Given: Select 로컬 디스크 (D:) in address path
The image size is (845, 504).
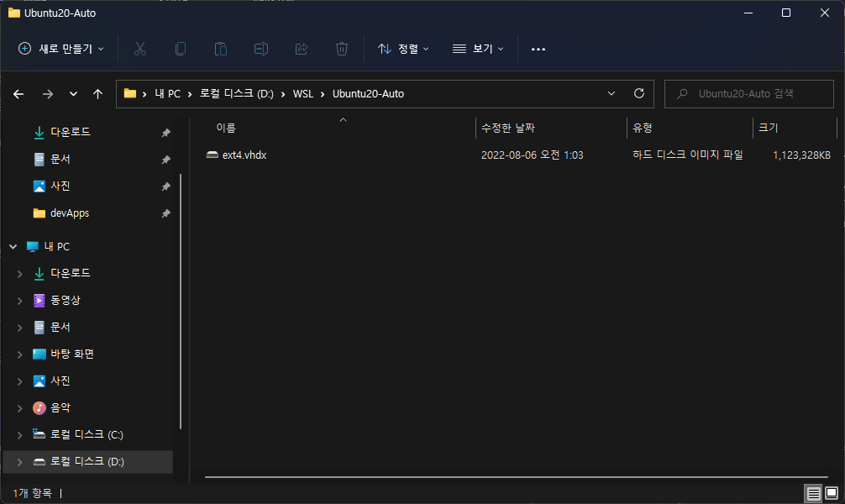Looking at the screenshot, I should click(237, 94).
